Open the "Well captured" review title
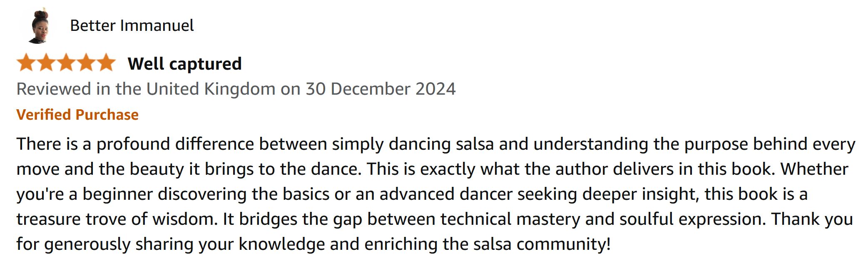This screenshot has height=259, width=868. click(184, 64)
